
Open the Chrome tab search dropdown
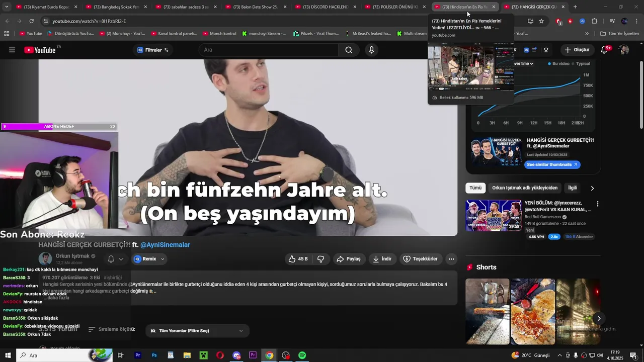[7, 7]
